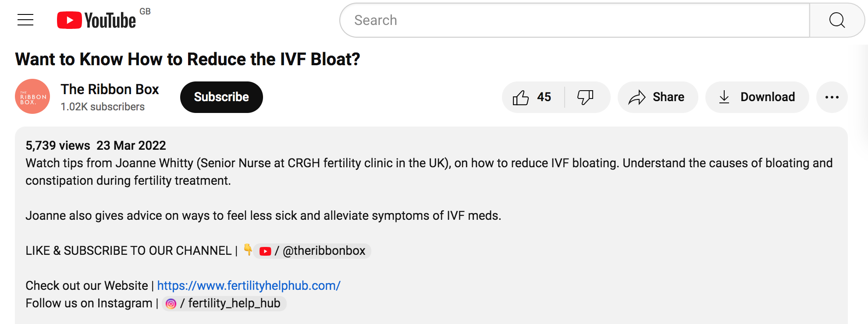Open the three-dot more actions menu

832,97
